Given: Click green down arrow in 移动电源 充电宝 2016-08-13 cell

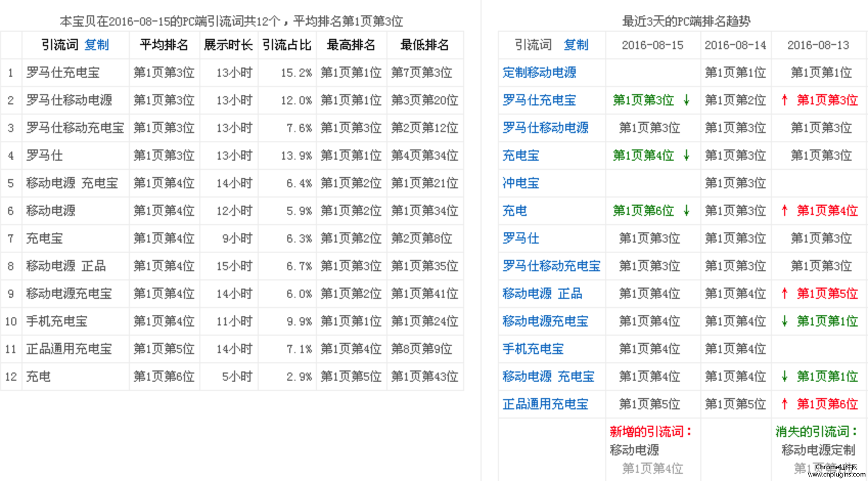Looking at the screenshot, I should pos(785,377).
